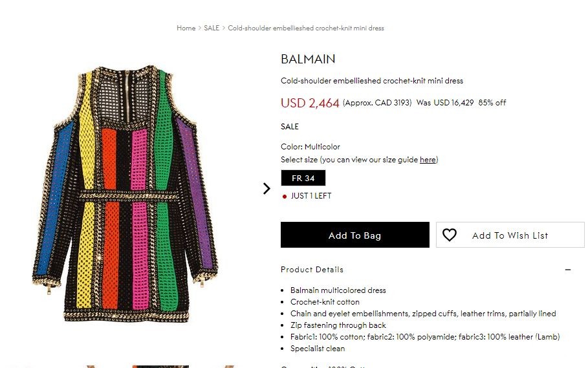Click the next image arrow chevron
The width and height of the screenshot is (588, 368).
267,188
